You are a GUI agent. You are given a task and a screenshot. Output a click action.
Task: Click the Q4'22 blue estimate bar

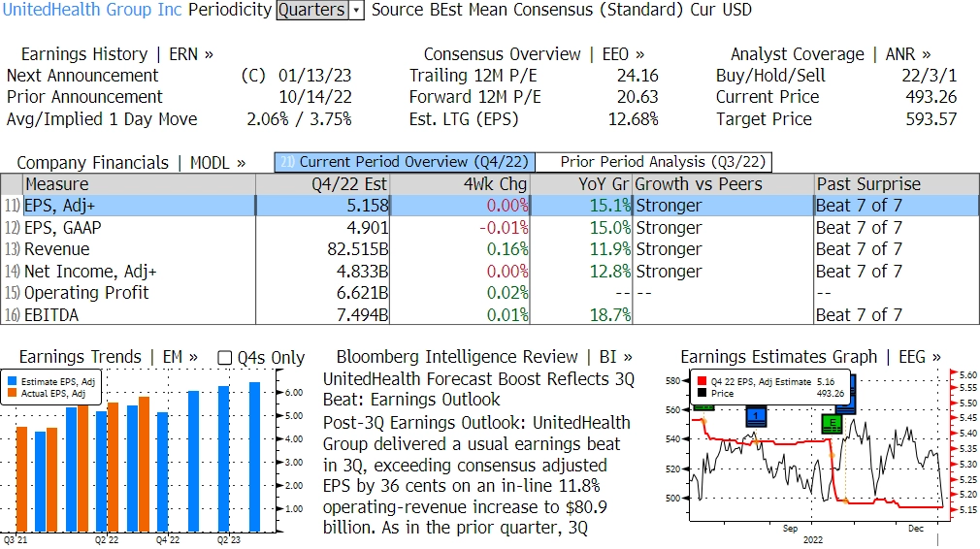(x=162, y=472)
